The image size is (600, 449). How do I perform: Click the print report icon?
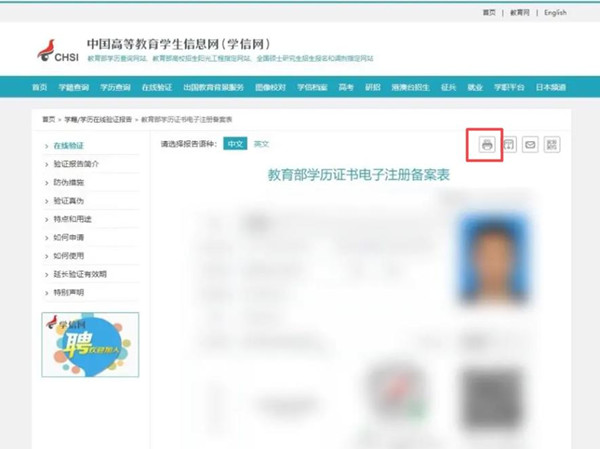tap(487, 145)
